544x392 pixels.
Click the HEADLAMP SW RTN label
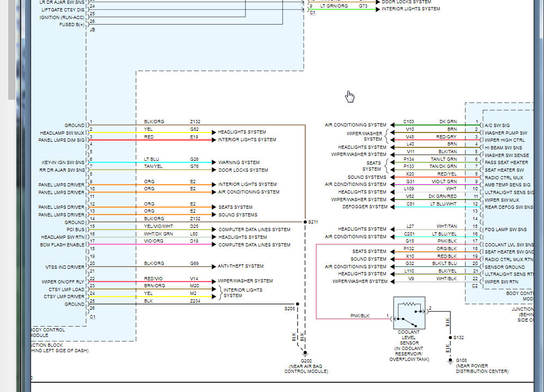tap(63, 237)
